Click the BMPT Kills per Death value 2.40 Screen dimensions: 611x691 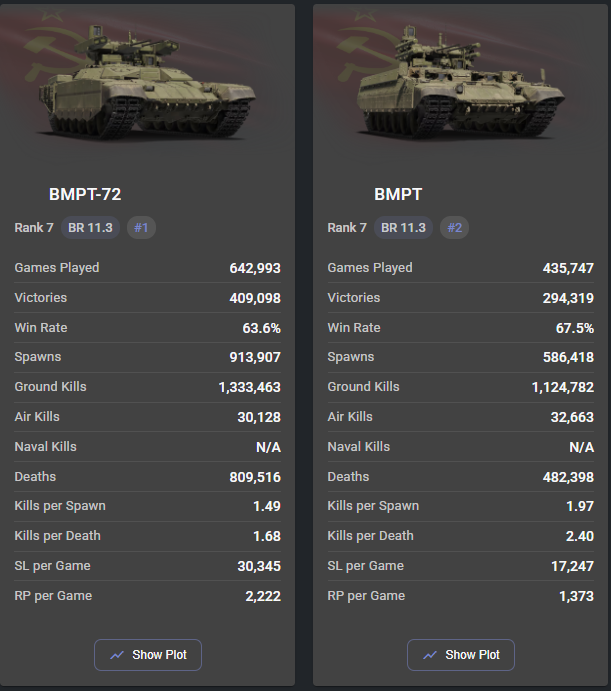[579, 536]
